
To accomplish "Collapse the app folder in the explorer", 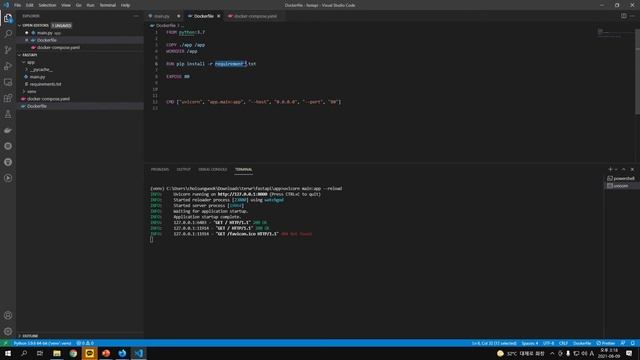I will point(24,62).
